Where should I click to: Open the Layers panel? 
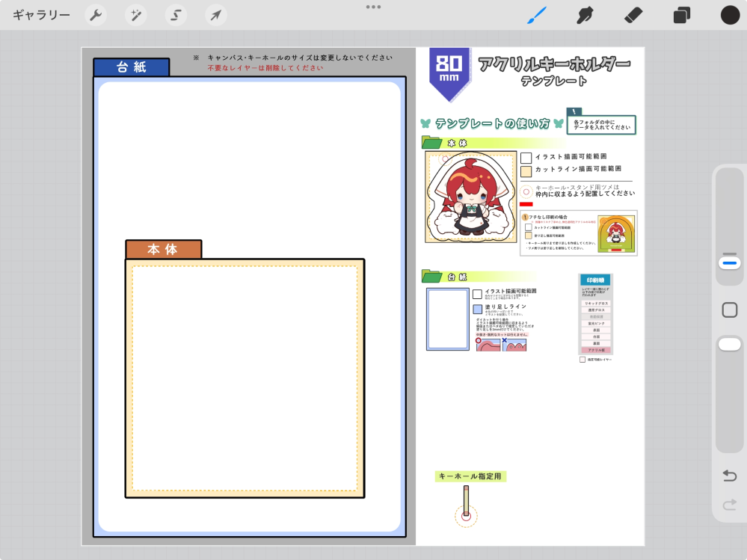click(682, 15)
